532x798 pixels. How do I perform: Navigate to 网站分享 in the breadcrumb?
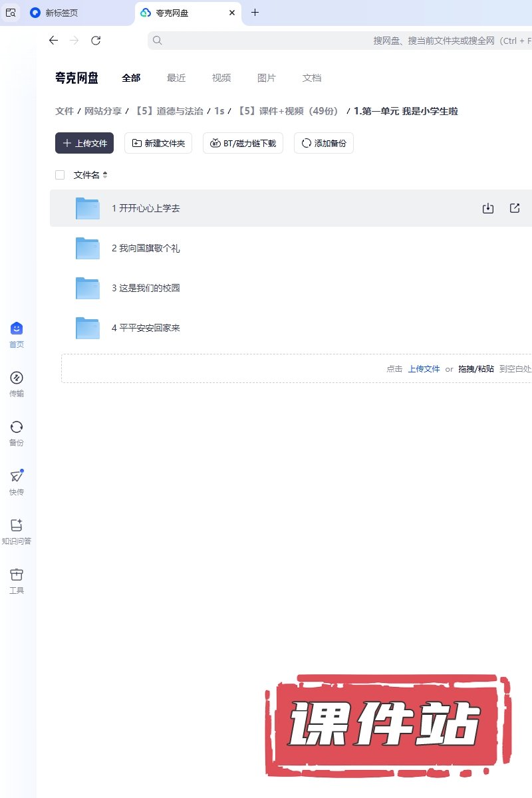tap(103, 111)
